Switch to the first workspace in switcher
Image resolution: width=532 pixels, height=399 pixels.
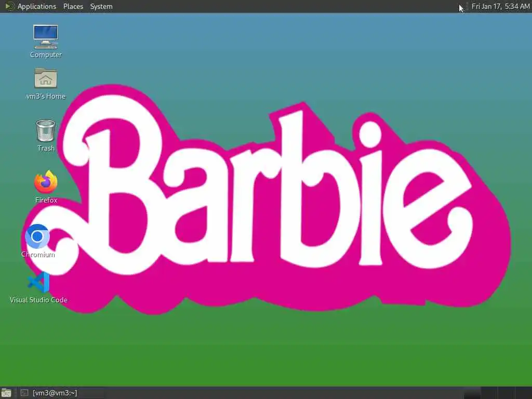coord(472,393)
